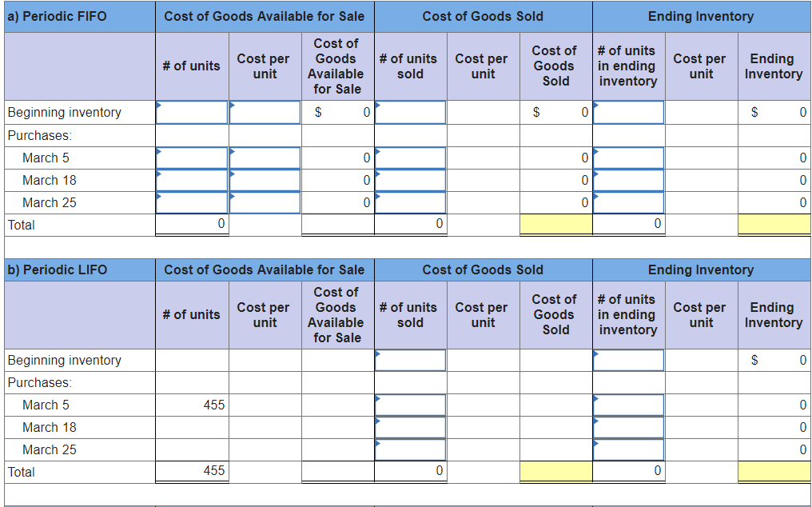Image resolution: width=812 pixels, height=507 pixels.
Task: Select the LIFO Beginning inventory units sold cell
Action: pyautogui.click(x=411, y=360)
